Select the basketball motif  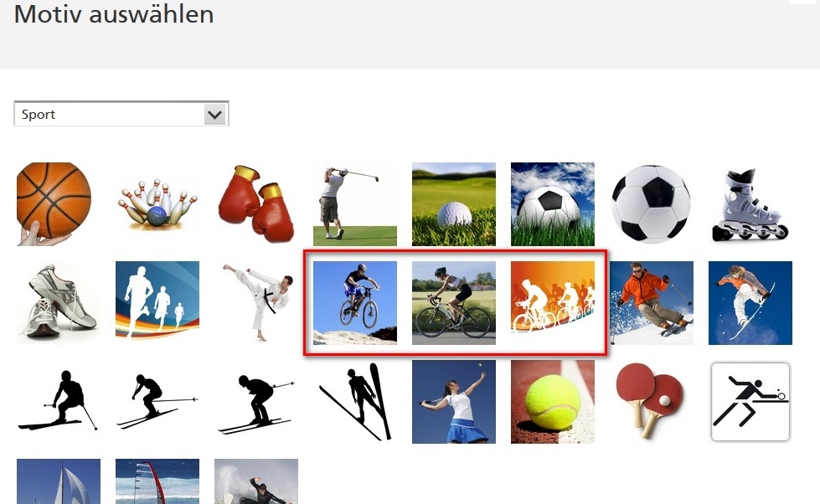[x=54, y=204]
